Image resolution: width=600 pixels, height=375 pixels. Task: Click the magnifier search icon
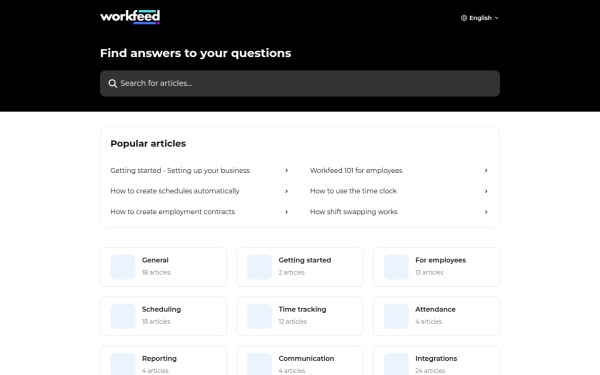click(112, 83)
